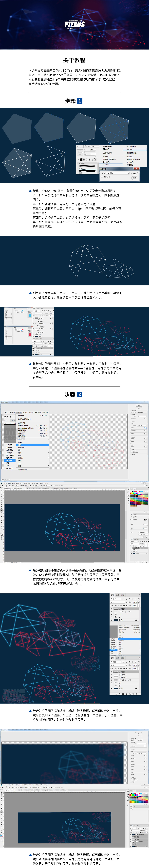The width and height of the screenshot is (149, 868).
Task: Expand 组 4 folder in 组 5 拷贝 5 panel
Action: (x=114, y=686)
